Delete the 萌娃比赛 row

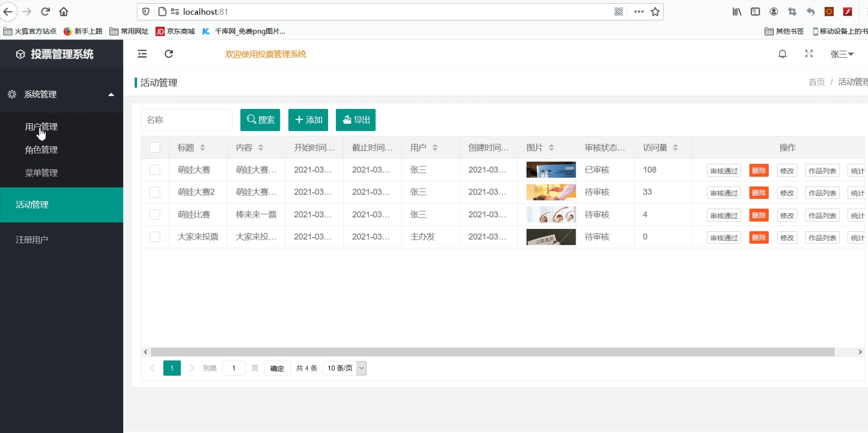pyautogui.click(x=759, y=216)
